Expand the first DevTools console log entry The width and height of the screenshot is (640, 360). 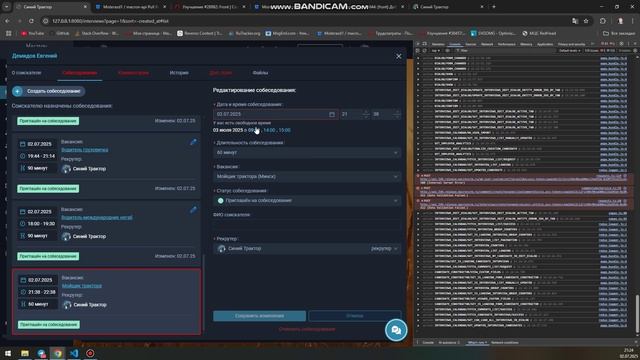point(418,58)
